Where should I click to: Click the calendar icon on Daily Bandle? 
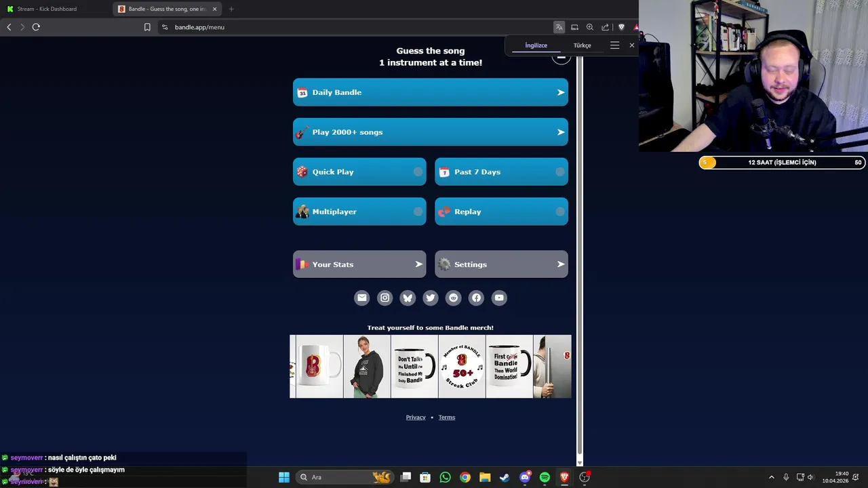302,92
